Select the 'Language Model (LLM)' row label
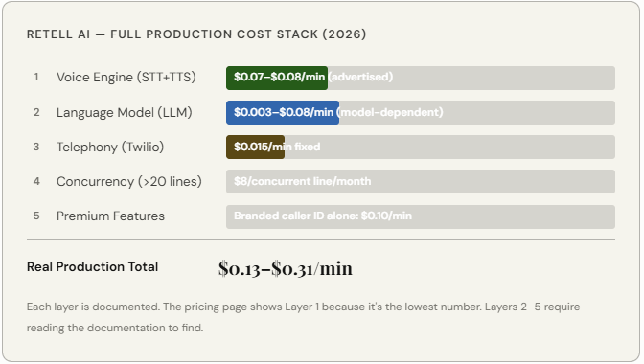Image resolution: width=644 pixels, height=364 pixels. [124, 112]
